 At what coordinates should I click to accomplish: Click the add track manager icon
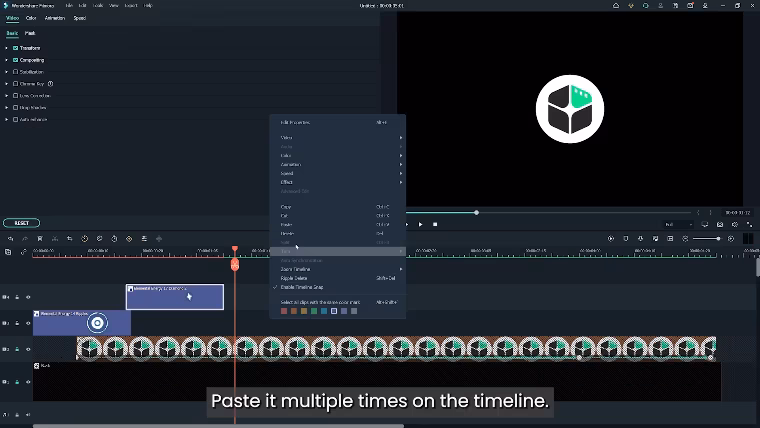[x=8, y=252]
